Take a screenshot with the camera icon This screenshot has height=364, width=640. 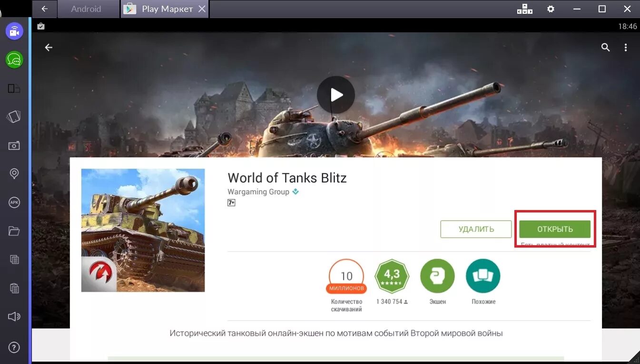click(x=14, y=145)
